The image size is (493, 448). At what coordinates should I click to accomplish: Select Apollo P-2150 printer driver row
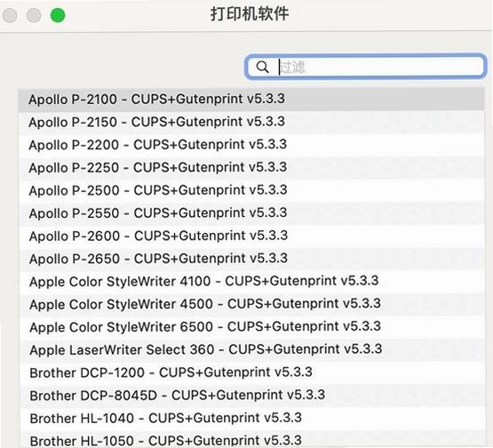(x=251, y=122)
